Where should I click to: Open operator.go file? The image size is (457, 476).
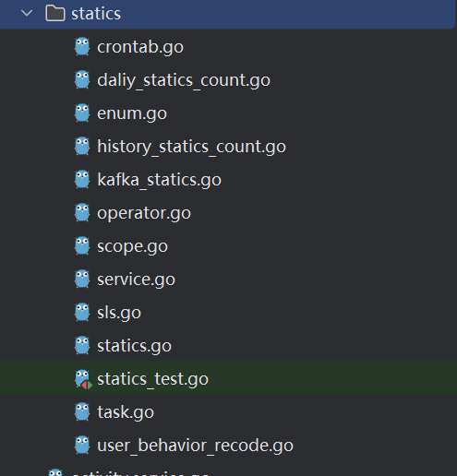coord(144,213)
